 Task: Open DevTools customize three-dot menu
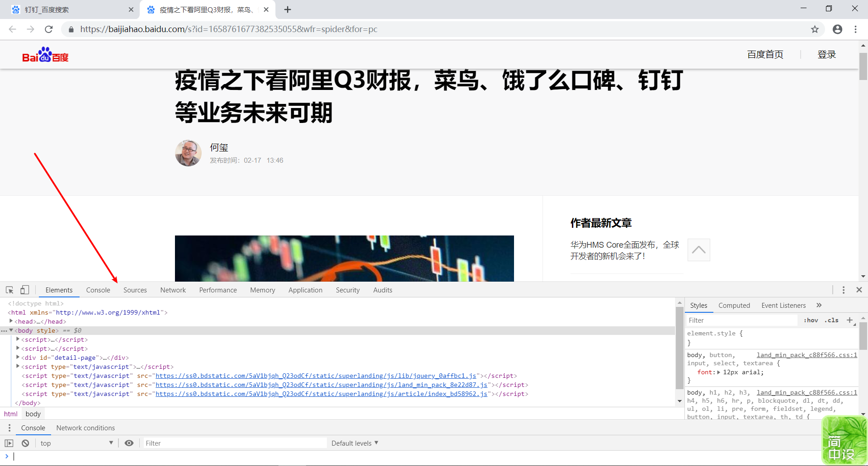point(844,290)
